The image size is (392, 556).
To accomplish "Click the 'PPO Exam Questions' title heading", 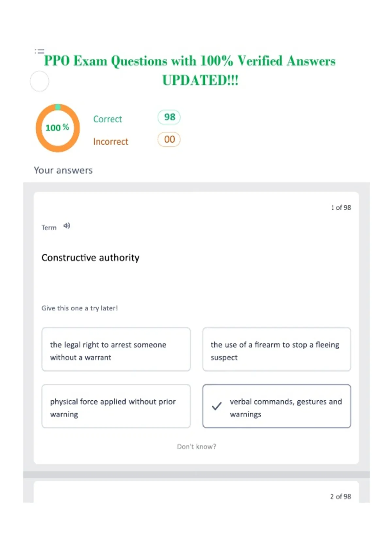I will click(x=190, y=70).
